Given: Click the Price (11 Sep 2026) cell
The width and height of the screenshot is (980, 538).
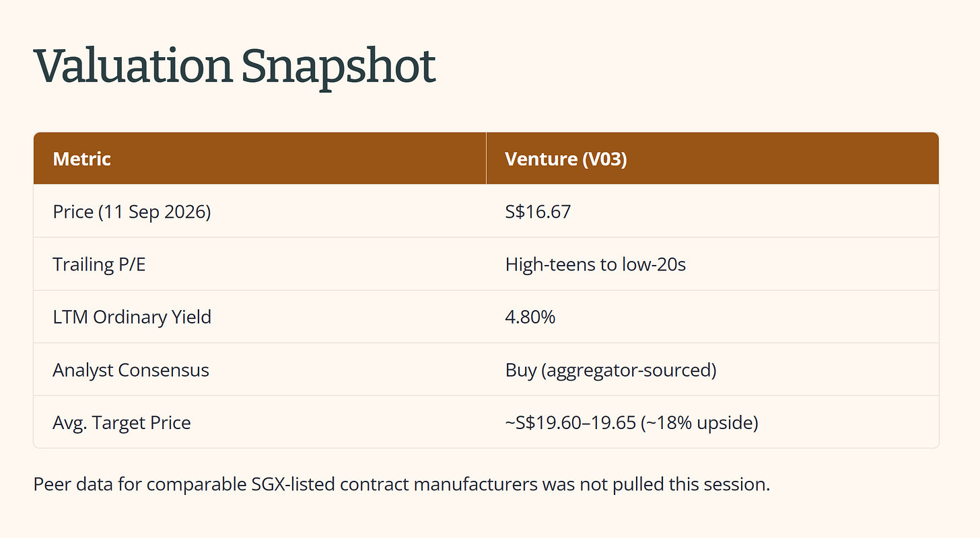Looking at the screenshot, I should pos(260,211).
